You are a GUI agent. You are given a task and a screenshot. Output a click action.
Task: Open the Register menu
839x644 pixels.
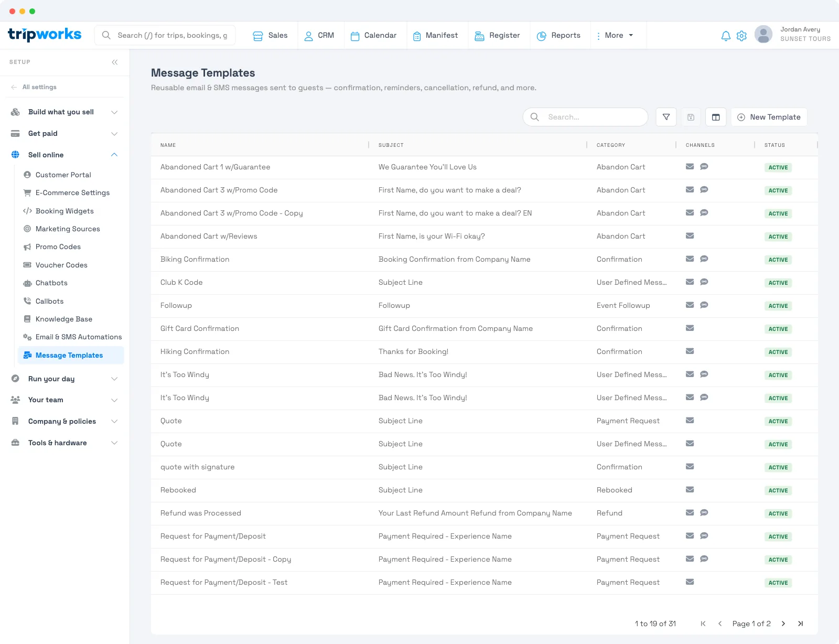tap(497, 35)
